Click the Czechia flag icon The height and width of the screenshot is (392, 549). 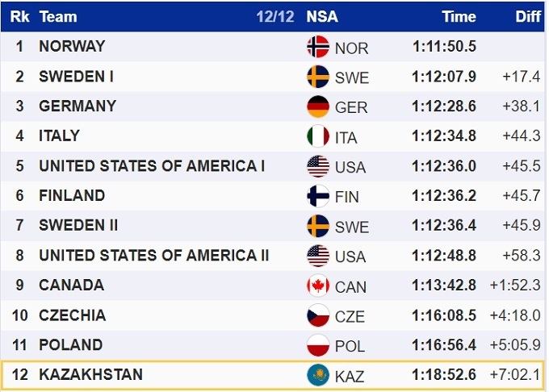click(318, 315)
